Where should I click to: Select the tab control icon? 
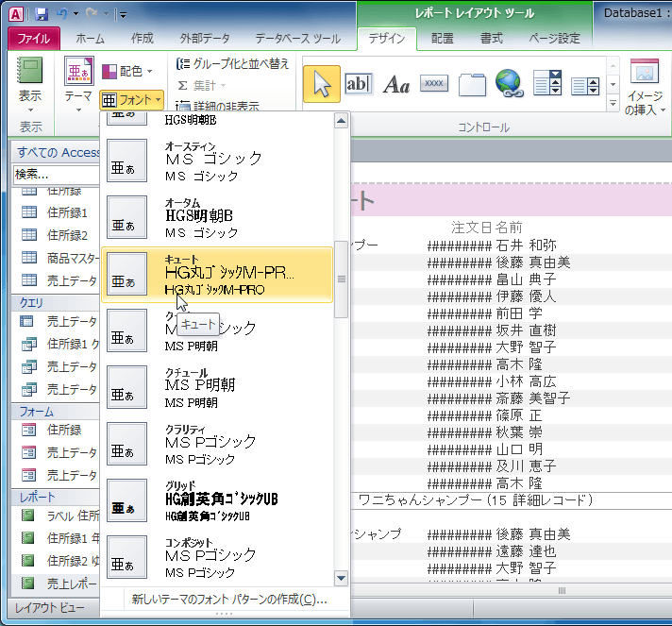click(x=472, y=84)
